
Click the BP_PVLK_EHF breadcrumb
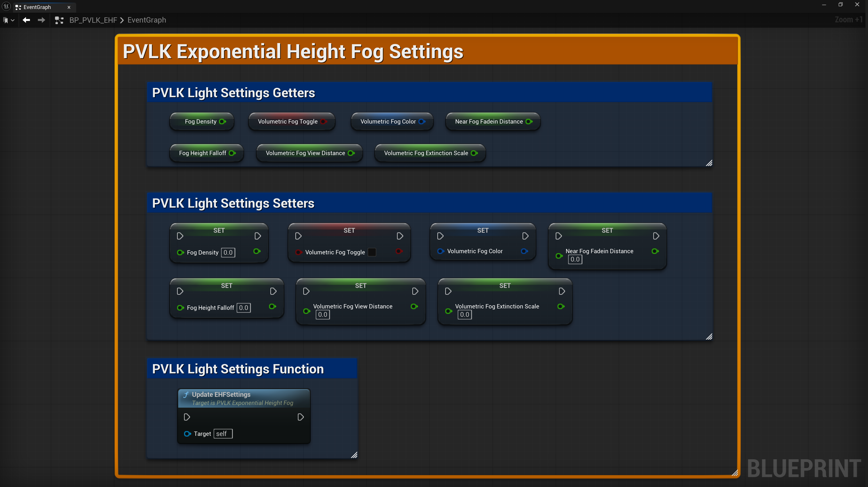tap(93, 20)
